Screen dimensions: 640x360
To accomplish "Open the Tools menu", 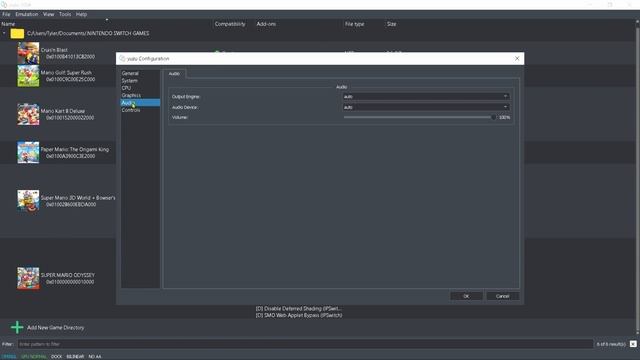I will [x=65, y=14].
